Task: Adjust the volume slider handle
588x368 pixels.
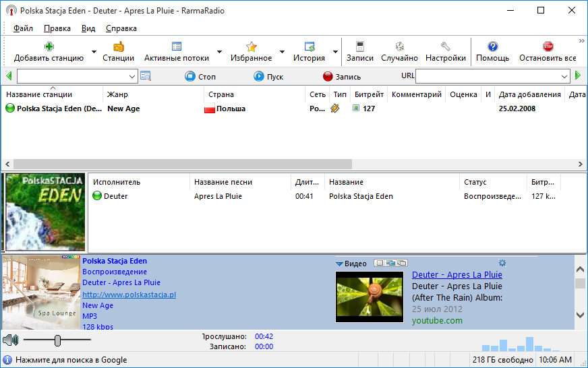Action: pos(58,340)
